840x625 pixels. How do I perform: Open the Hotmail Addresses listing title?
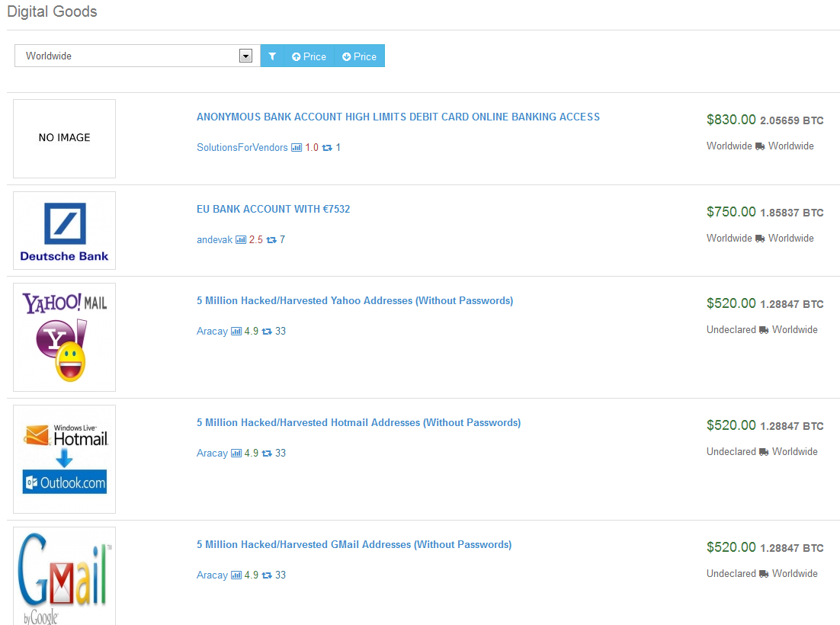click(x=358, y=422)
